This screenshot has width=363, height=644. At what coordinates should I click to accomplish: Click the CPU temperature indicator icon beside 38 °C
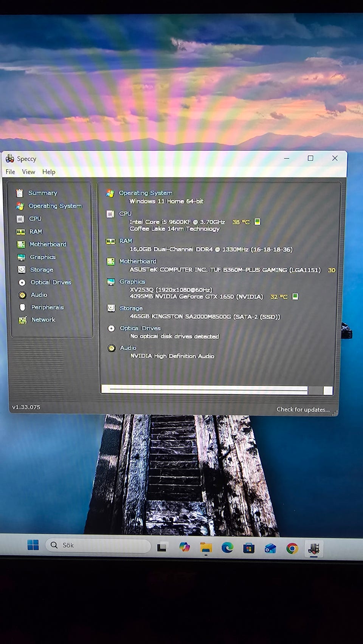pyautogui.click(x=258, y=221)
